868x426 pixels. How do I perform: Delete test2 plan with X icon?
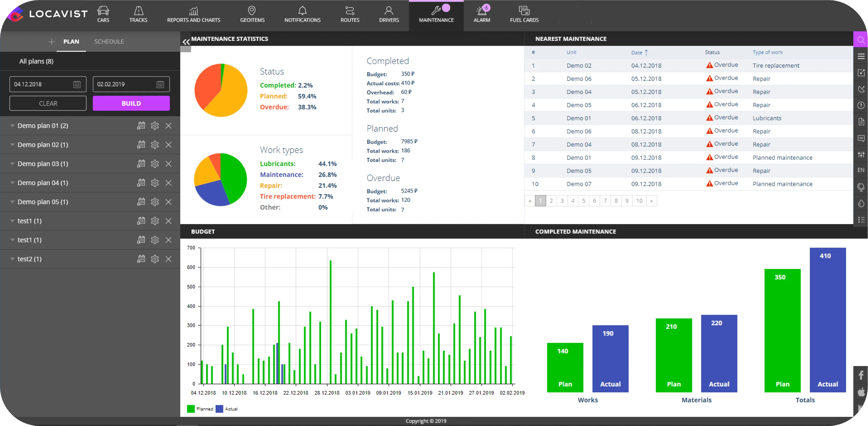pos(169,259)
